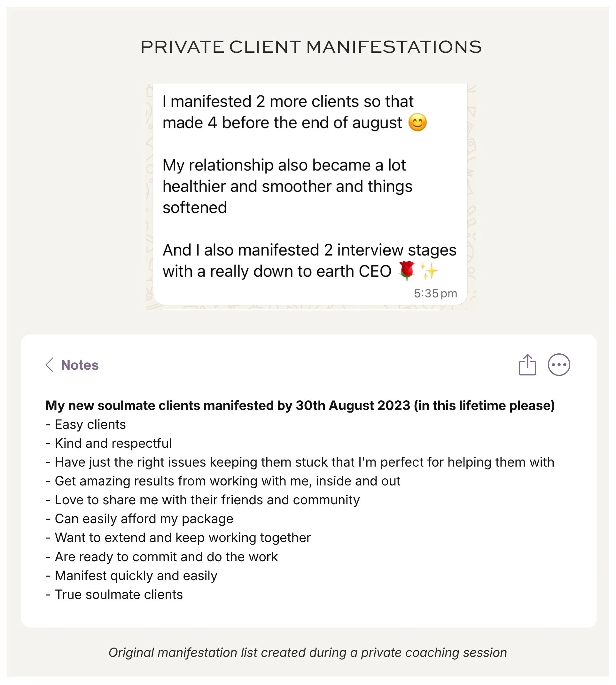Click the 'Private Client Manifestations' heading
Screen dimensions: 616x685
[x=311, y=47]
